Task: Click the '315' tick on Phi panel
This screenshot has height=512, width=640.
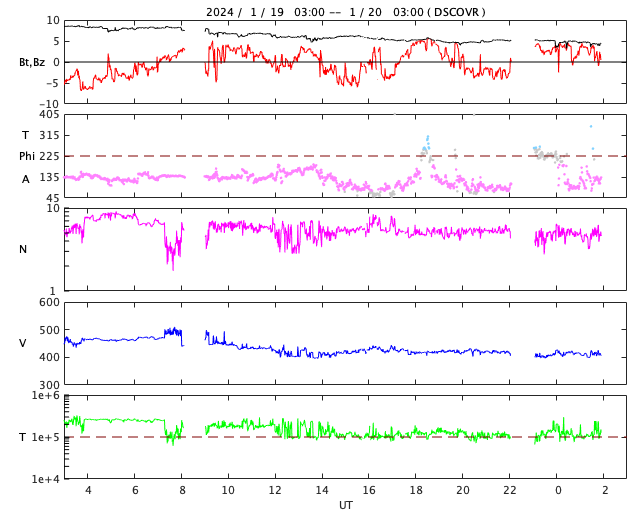Action: coord(49,135)
